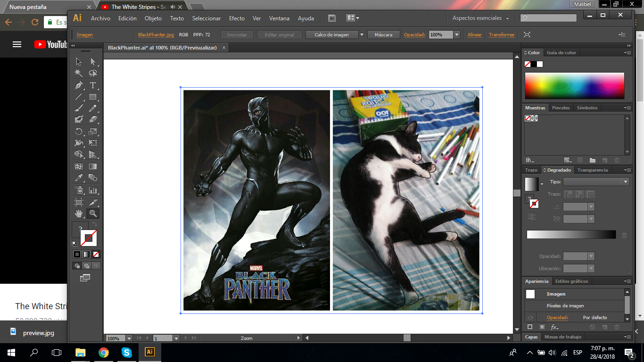Switch to the Pinceles tab
Image resolution: width=644 pixels, height=362 pixels.
click(x=561, y=108)
